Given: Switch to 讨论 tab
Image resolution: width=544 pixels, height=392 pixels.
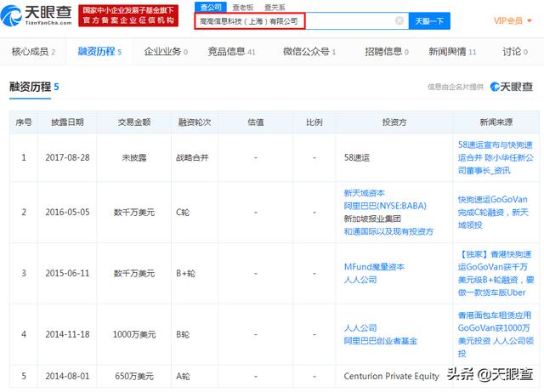Looking at the screenshot, I should point(515,52).
